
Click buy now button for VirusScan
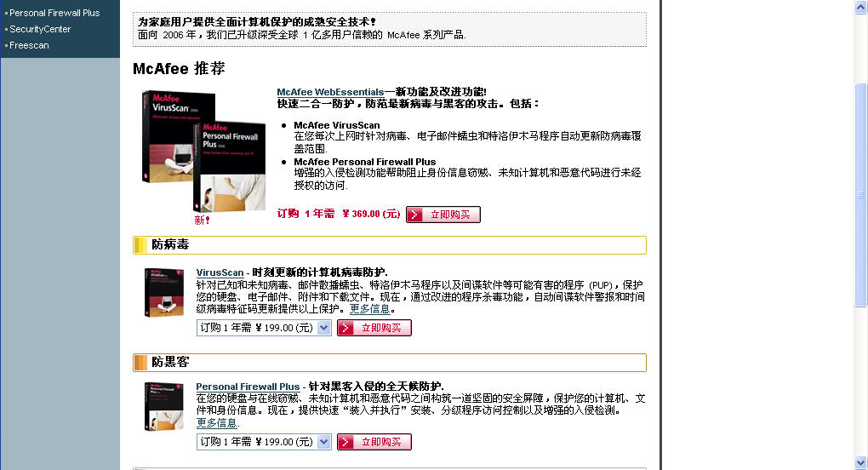[374, 328]
